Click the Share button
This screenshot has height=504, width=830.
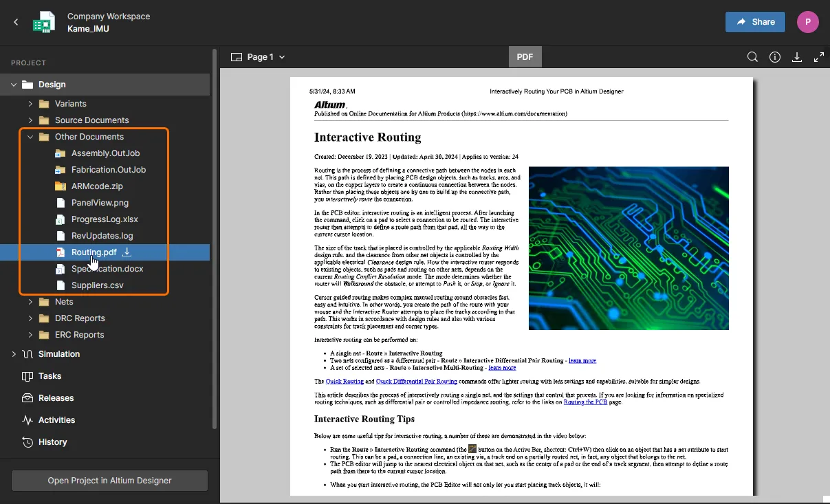click(755, 22)
